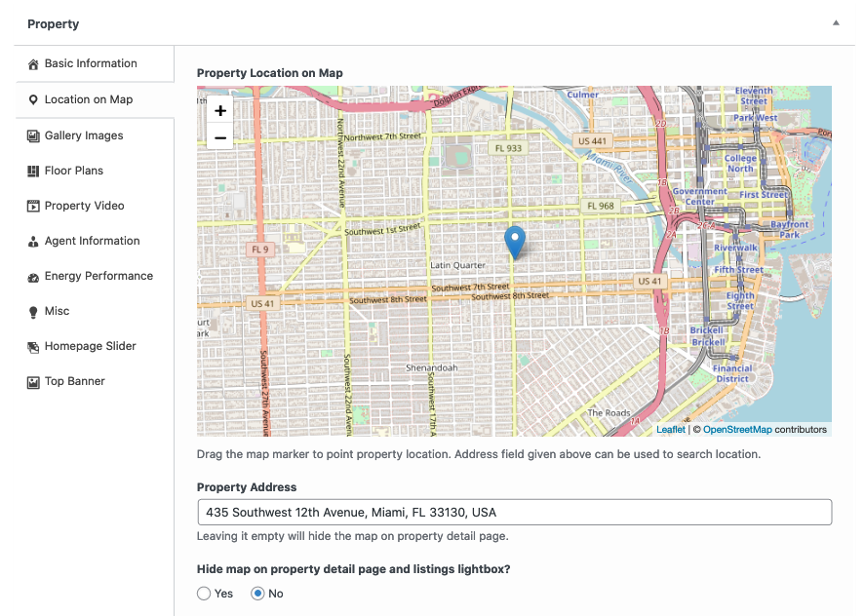Click the Shenandoah label on map

coord(431,367)
